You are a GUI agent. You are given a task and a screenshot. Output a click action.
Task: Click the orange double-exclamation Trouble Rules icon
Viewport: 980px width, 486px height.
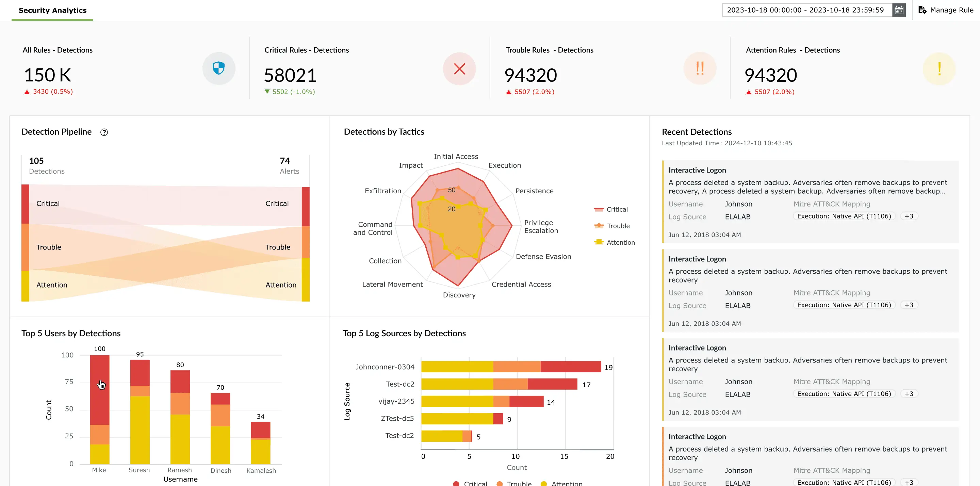(700, 68)
